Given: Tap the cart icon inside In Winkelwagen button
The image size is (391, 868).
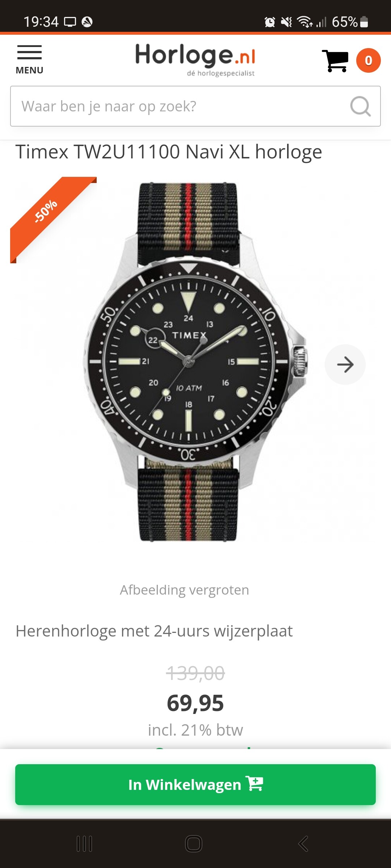Looking at the screenshot, I should point(255,784).
